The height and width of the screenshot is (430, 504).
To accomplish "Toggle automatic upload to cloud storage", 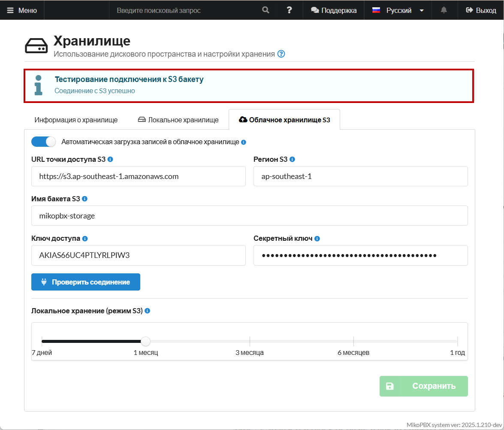I will pos(44,142).
